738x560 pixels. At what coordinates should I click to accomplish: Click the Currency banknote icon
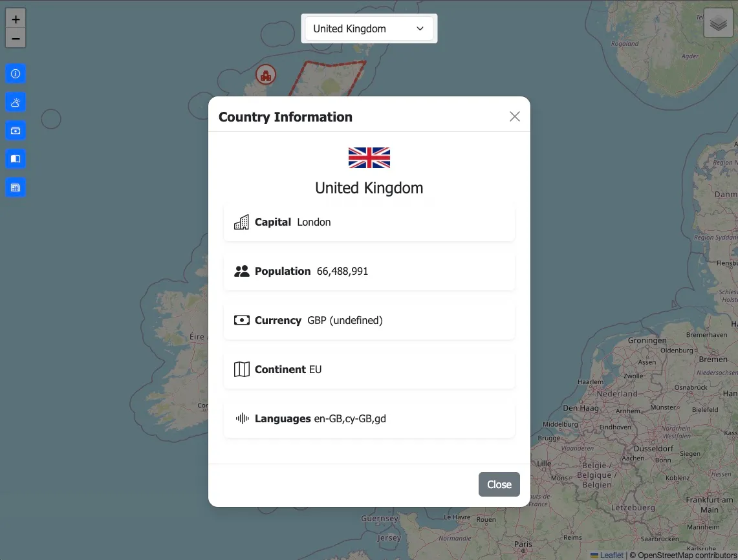coord(241,321)
